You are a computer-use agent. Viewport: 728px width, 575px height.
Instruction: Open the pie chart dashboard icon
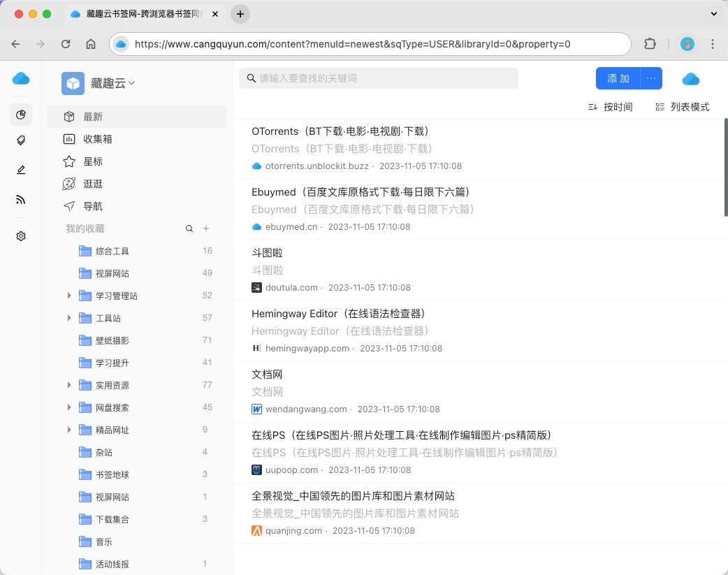(x=21, y=115)
